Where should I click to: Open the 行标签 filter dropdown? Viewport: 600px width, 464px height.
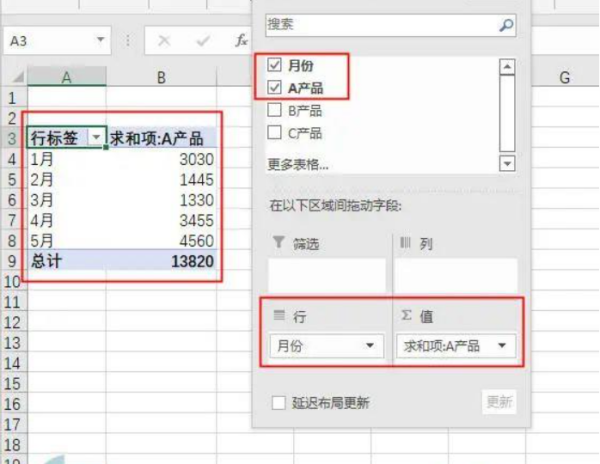click(96, 137)
